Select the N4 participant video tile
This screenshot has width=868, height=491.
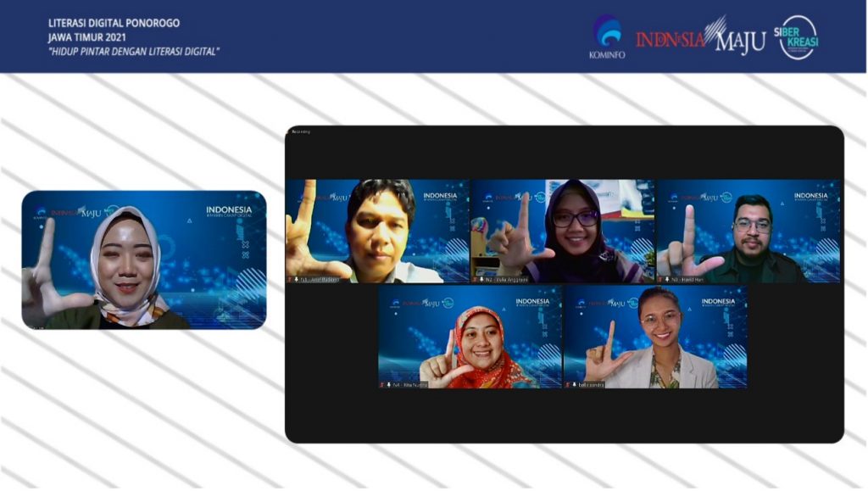470,337
